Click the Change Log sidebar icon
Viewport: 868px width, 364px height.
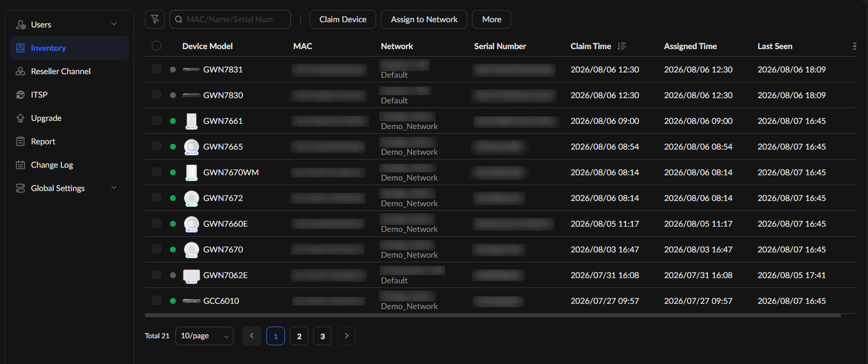tap(20, 165)
